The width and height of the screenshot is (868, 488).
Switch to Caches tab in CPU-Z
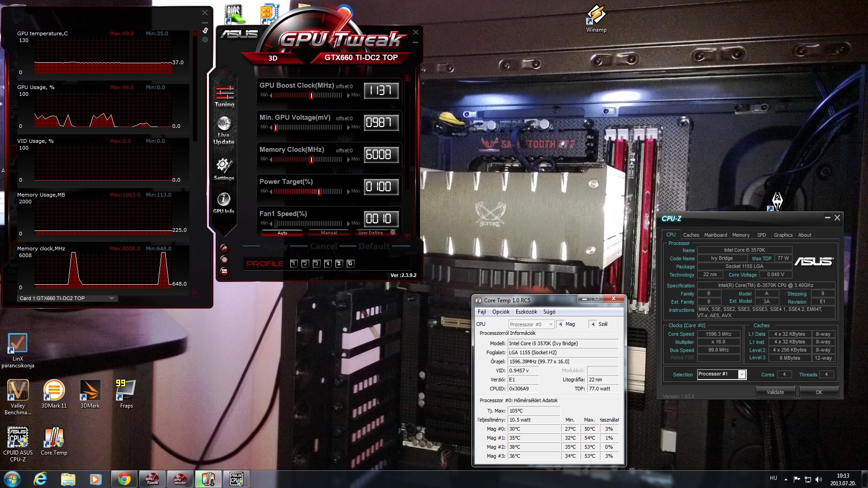[691, 235]
